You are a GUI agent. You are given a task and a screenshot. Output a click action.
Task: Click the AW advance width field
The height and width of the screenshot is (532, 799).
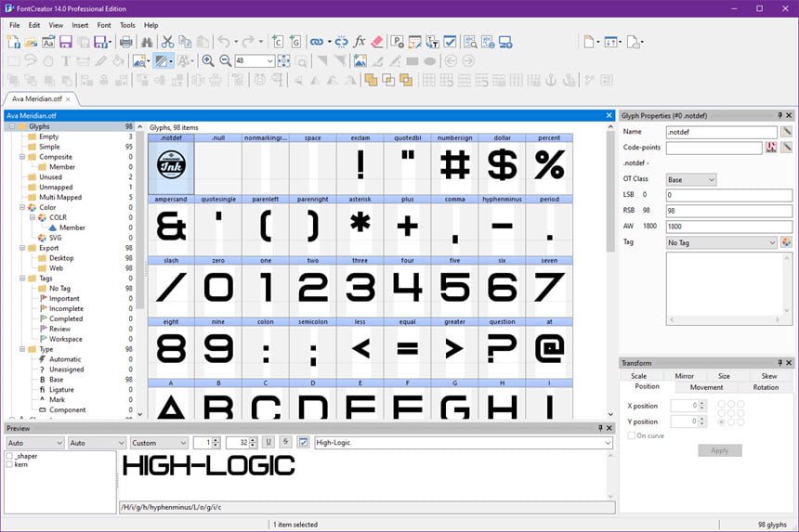[x=728, y=226]
